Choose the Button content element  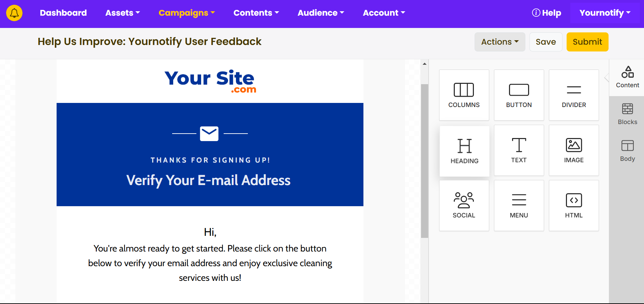[519, 95]
